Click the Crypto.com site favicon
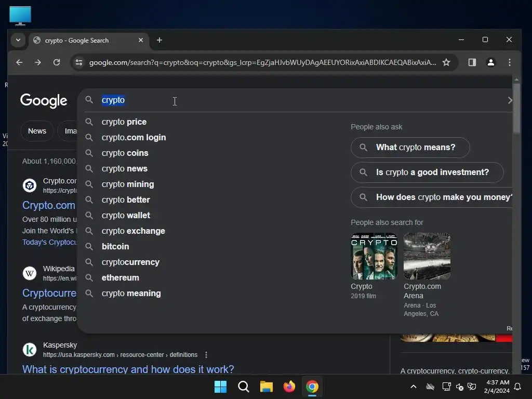 click(30, 185)
